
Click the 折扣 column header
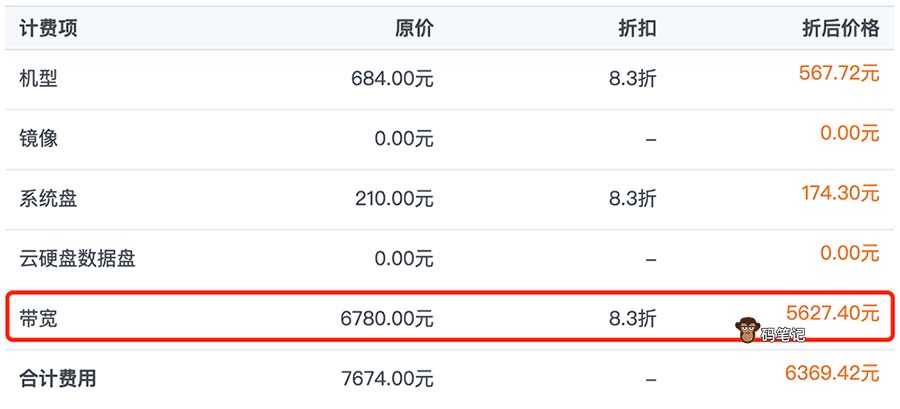(x=637, y=28)
